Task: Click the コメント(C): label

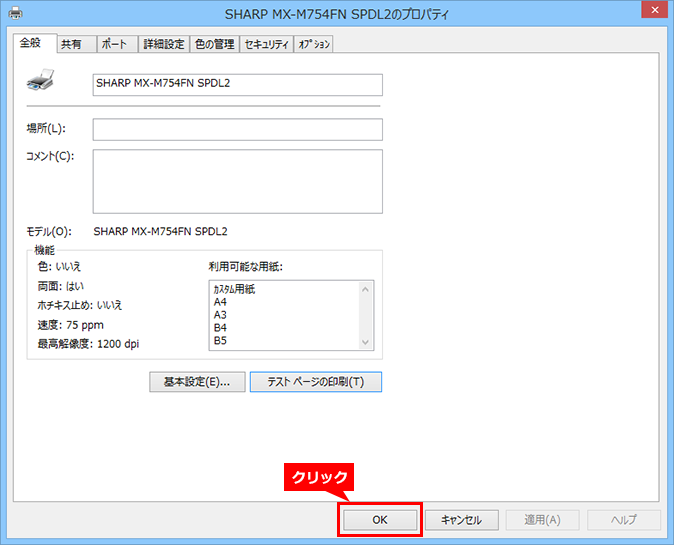Action: click(50, 156)
